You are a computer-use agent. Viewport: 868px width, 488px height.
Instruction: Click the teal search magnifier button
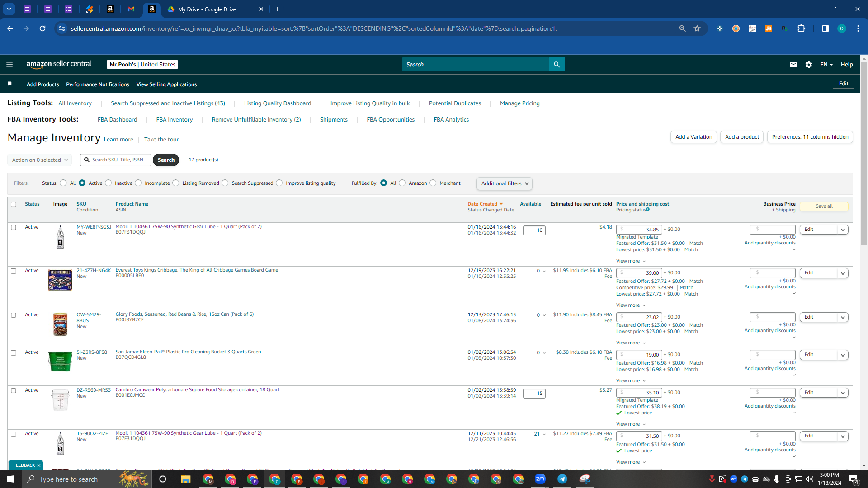[557, 65]
